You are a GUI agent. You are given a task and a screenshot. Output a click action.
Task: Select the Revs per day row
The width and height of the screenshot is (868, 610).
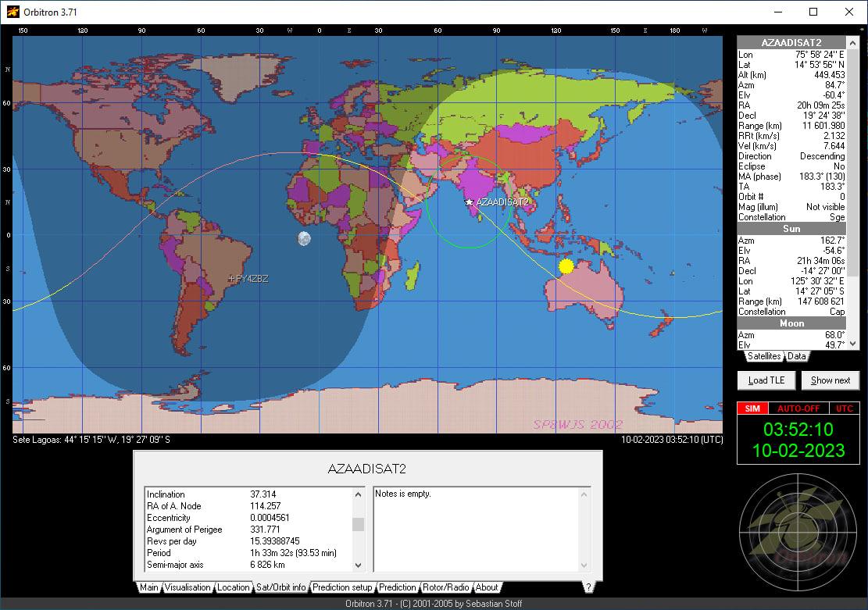tap(248, 540)
